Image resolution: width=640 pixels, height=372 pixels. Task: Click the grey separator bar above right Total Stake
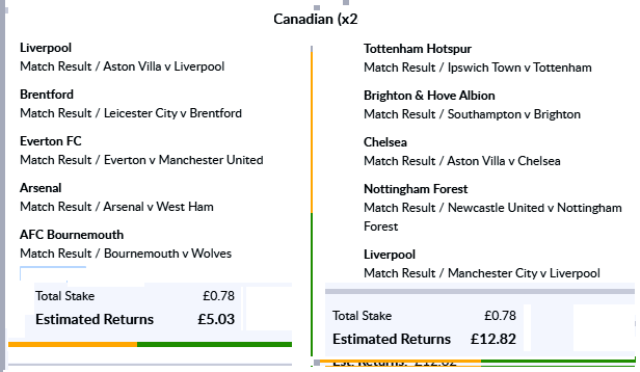(x=480, y=292)
